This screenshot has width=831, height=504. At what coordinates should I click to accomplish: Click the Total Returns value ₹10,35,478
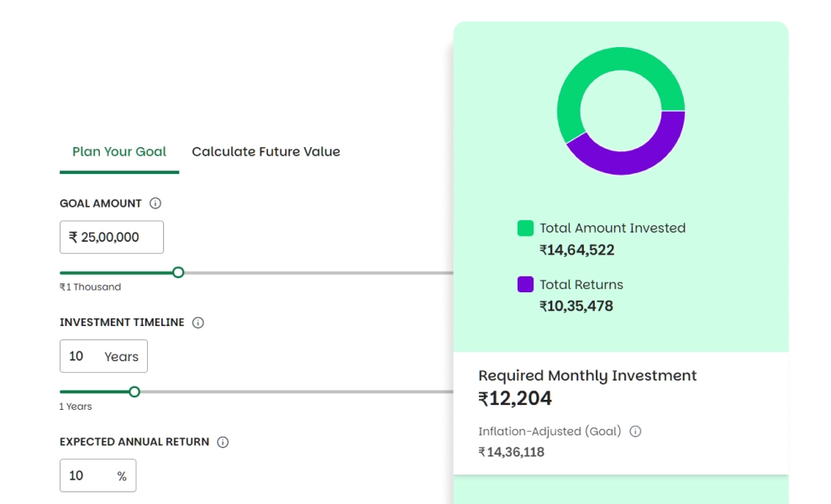(576, 307)
